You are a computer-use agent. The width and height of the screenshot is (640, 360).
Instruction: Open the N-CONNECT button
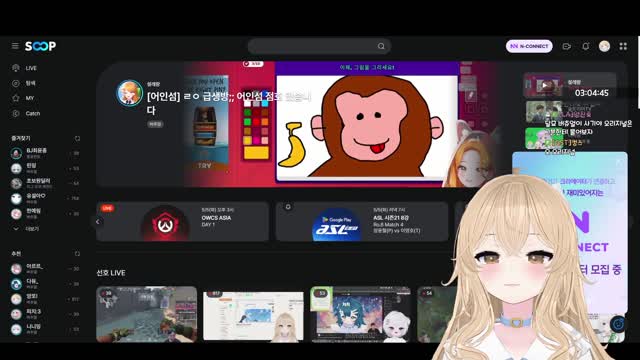click(x=529, y=46)
